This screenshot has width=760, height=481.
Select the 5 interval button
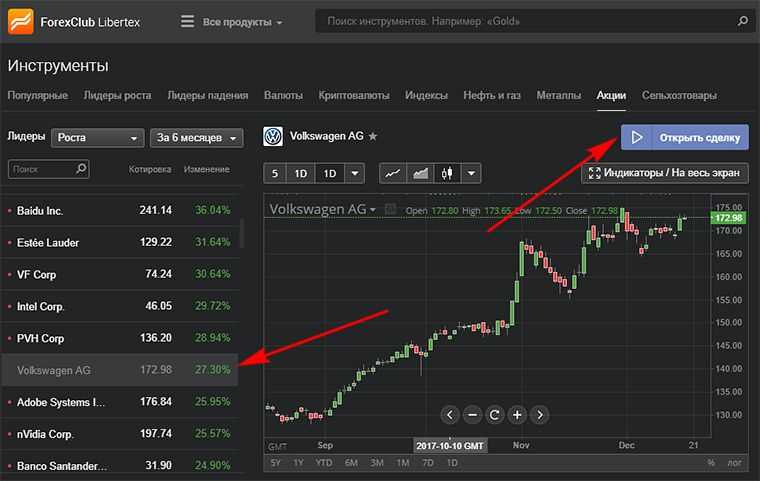(x=275, y=173)
